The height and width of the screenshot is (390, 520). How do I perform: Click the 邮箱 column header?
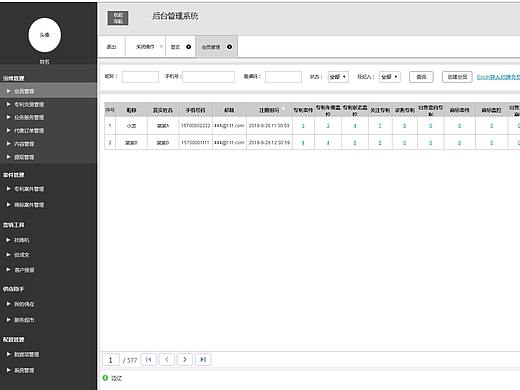229,110
